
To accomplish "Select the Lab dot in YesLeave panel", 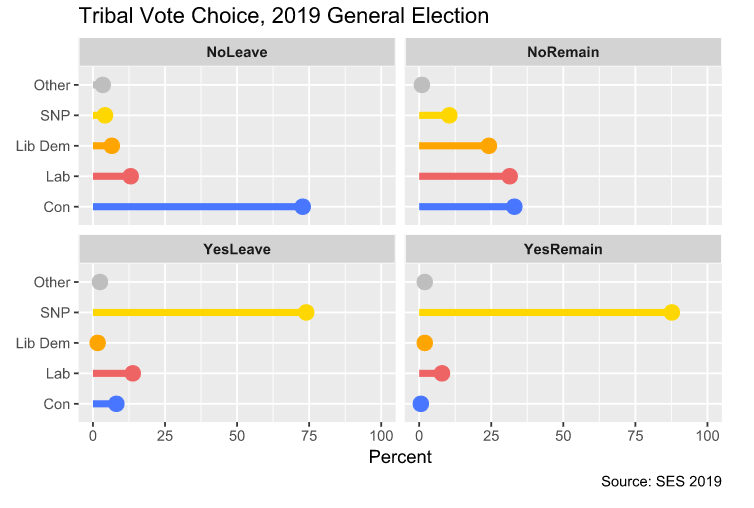I will click(x=133, y=373).
